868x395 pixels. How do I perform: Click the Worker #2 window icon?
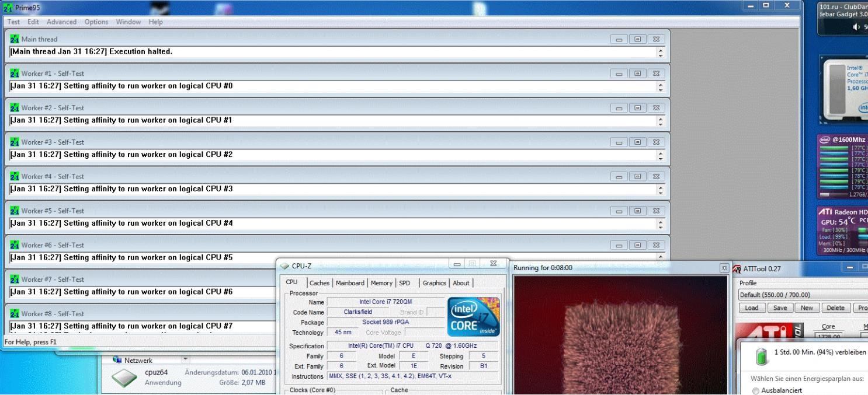click(x=15, y=108)
